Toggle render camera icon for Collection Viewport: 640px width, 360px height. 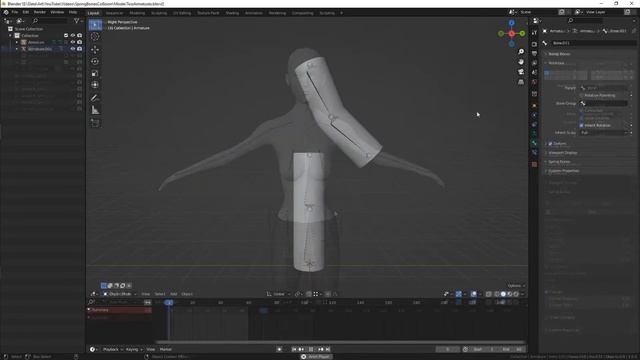(79, 36)
